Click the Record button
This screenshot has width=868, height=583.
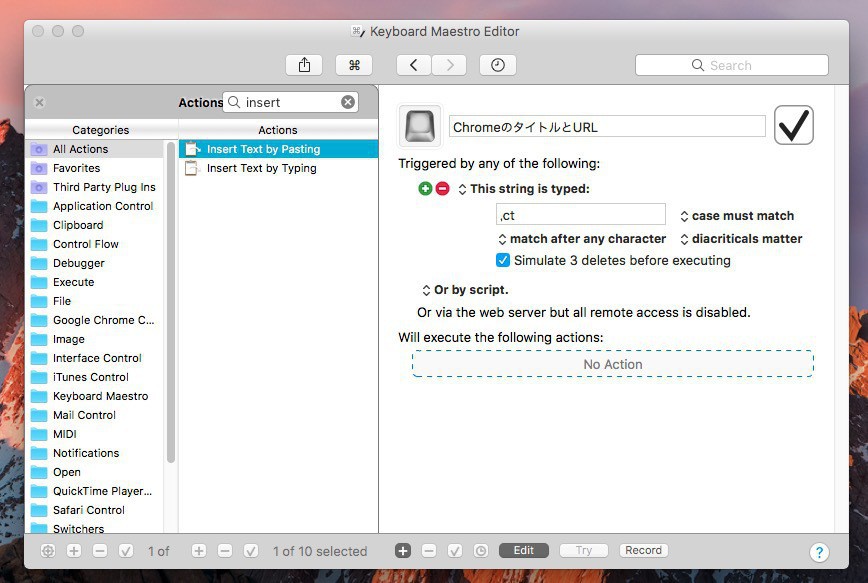pyautogui.click(x=643, y=550)
